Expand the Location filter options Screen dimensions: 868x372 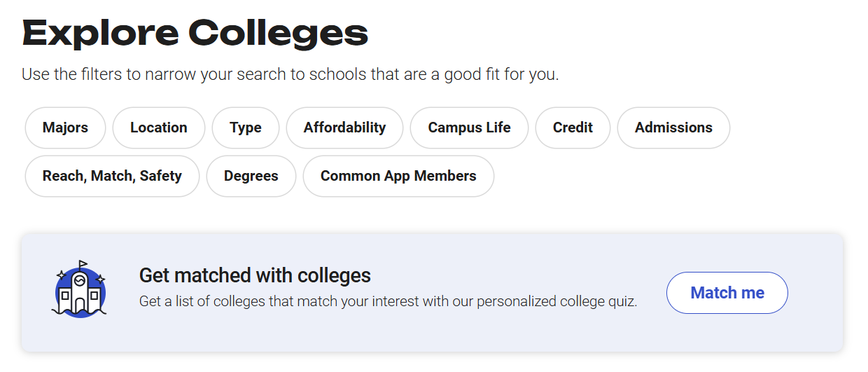[x=159, y=128]
